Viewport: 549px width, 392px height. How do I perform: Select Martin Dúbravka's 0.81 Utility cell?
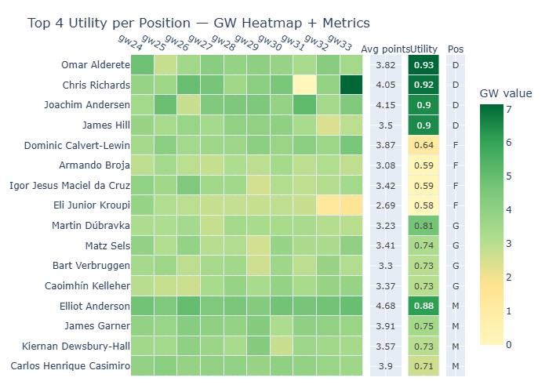[x=424, y=225]
